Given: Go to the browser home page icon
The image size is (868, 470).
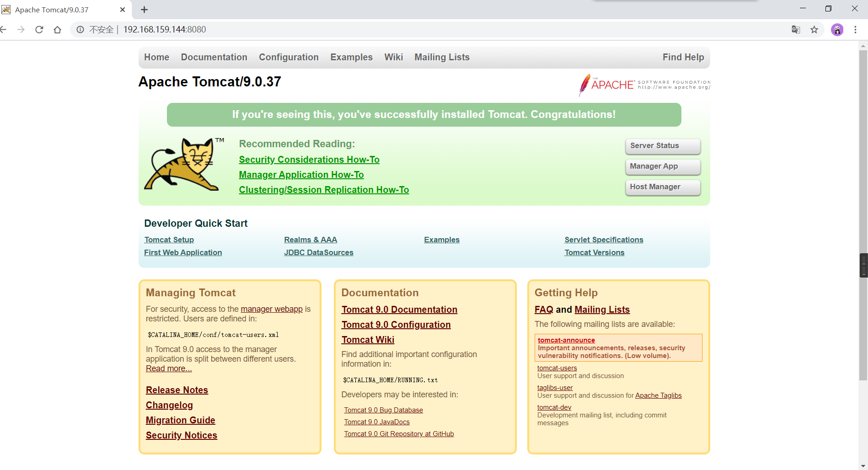Looking at the screenshot, I should pos(57,30).
